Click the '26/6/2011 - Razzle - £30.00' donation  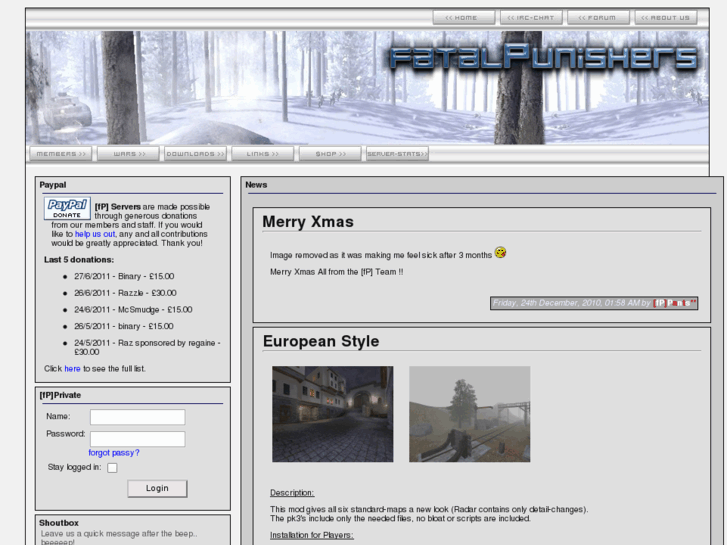point(125,293)
